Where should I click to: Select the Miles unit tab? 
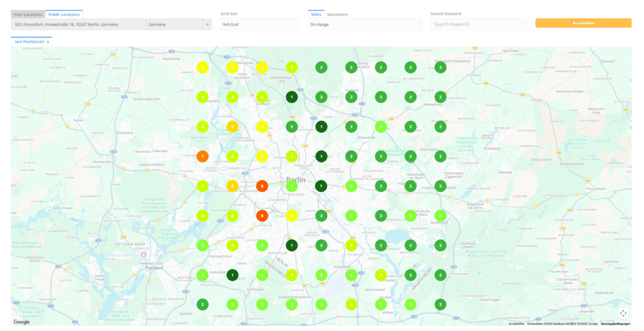point(316,14)
